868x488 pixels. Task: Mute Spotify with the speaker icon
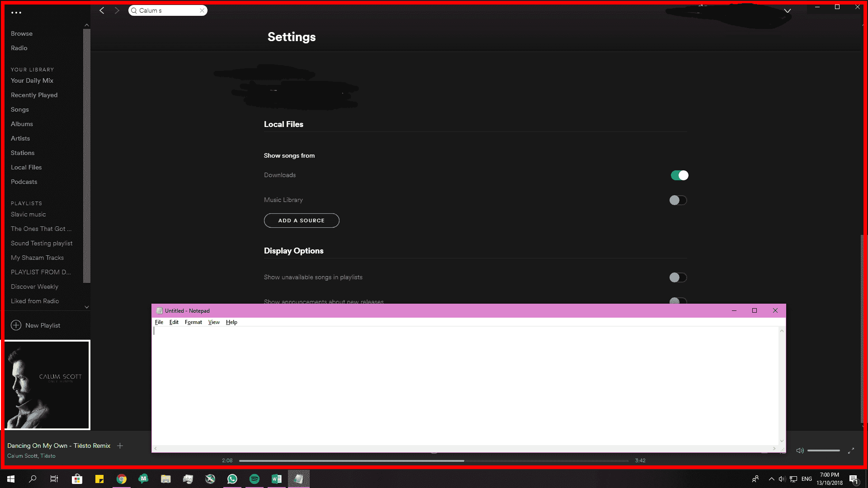pos(800,450)
